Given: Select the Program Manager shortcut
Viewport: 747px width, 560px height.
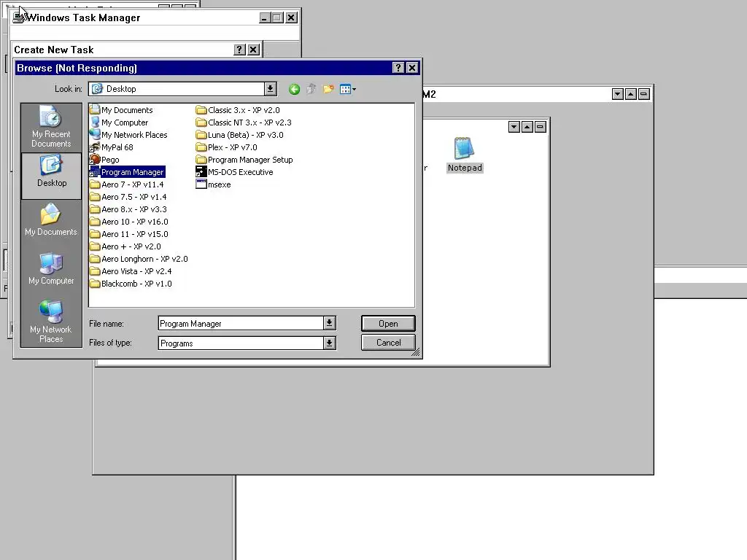Looking at the screenshot, I should tap(127, 172).
